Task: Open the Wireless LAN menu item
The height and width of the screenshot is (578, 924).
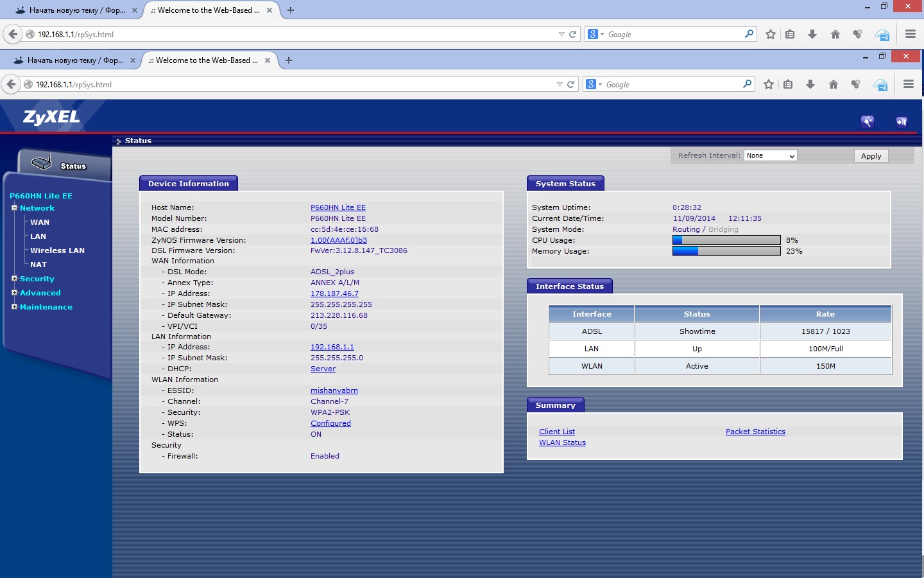Action: click(57, 250)
